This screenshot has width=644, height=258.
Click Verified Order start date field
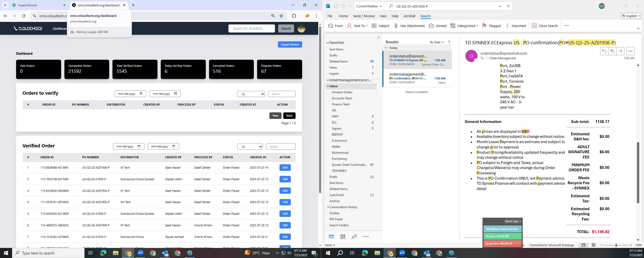point(129,146)
